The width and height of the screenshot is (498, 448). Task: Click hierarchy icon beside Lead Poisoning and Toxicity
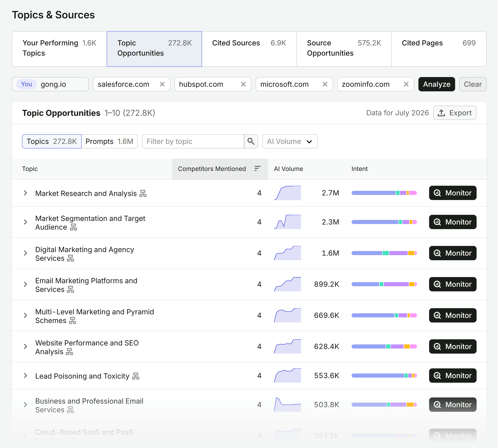136,376
